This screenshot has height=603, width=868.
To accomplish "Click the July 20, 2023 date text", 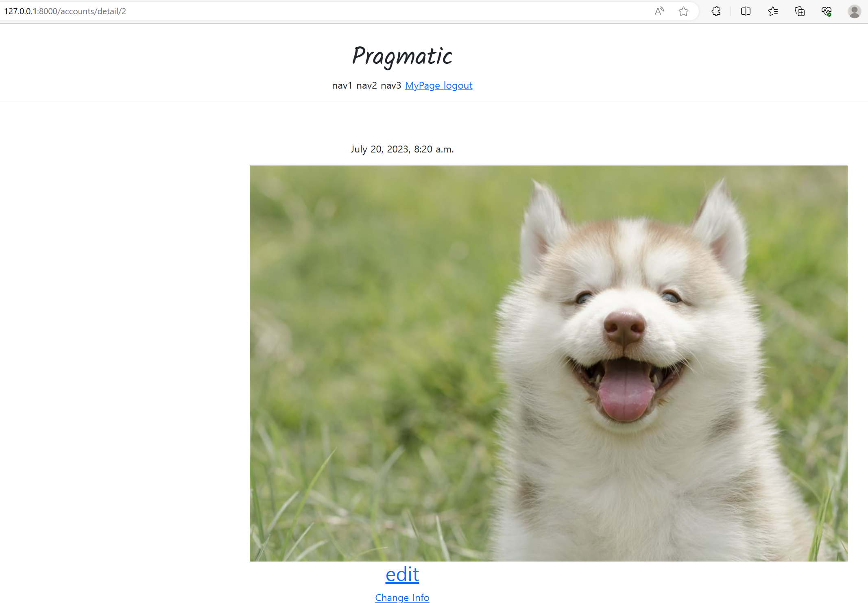I will point(402,149).
